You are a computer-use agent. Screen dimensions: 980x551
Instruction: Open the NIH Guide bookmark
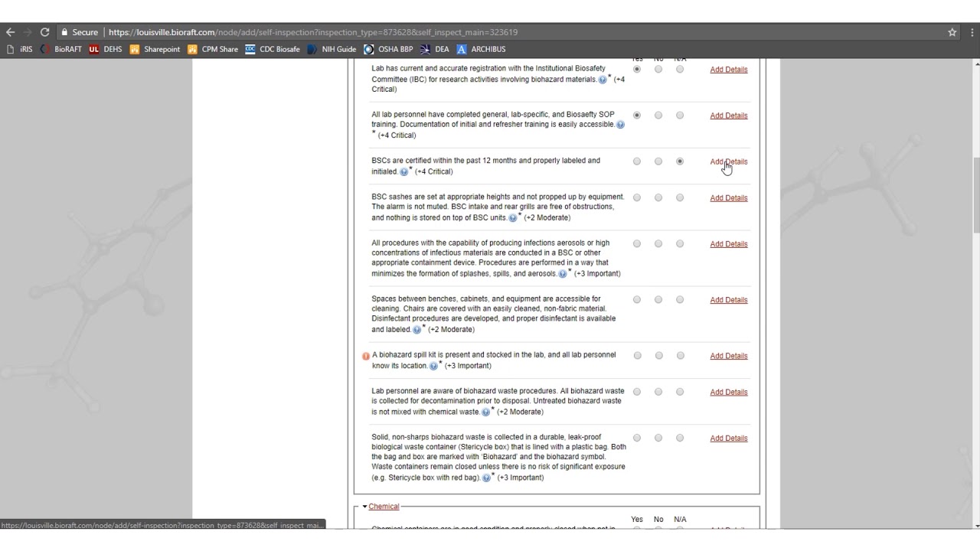[332, 49]
